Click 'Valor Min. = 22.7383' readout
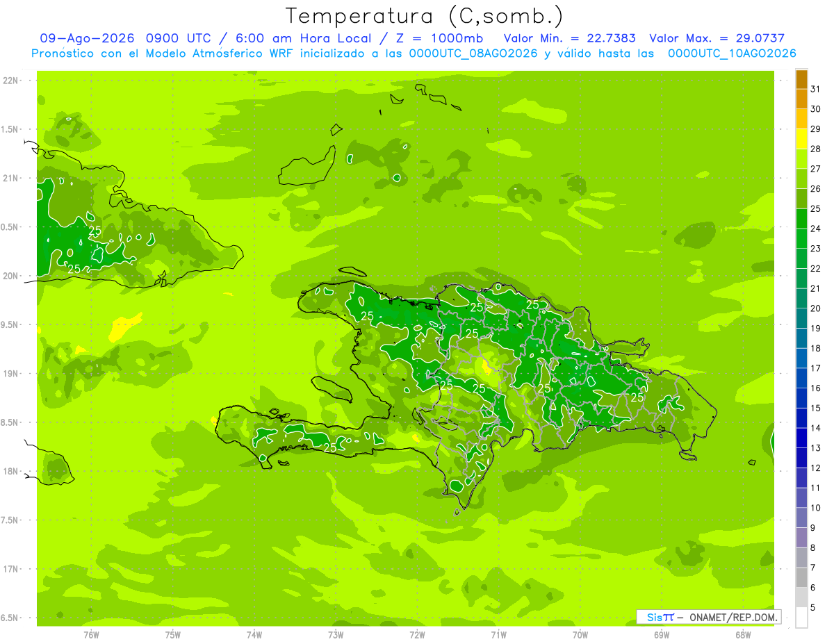This screenshot has height=644, width=834. tap(570, 38)
